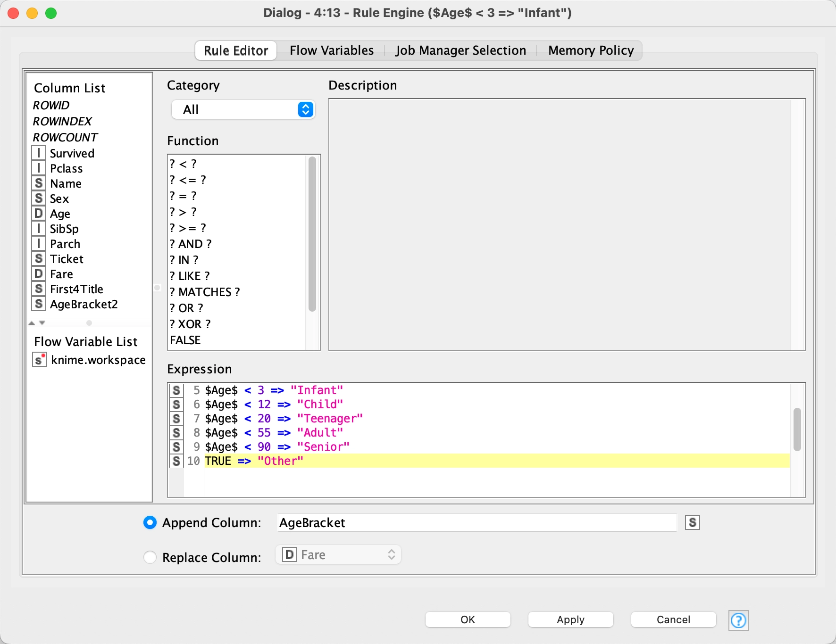Open the Category dropdown set to All

click(x=243, y=109)
